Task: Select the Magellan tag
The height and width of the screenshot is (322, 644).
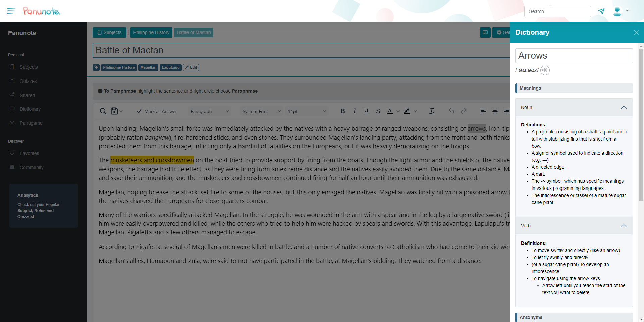Action: (x=148, y=67)
